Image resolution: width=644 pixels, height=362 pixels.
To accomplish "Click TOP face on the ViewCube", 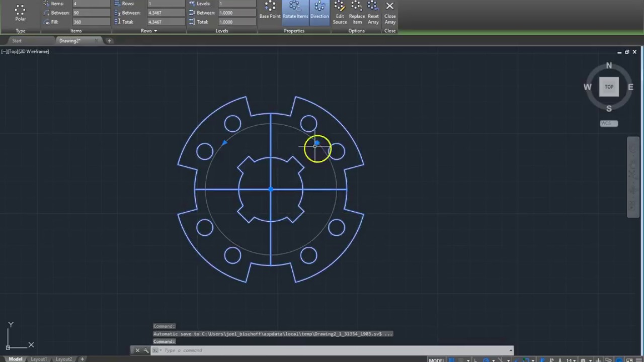I will (x=609, y=86).
